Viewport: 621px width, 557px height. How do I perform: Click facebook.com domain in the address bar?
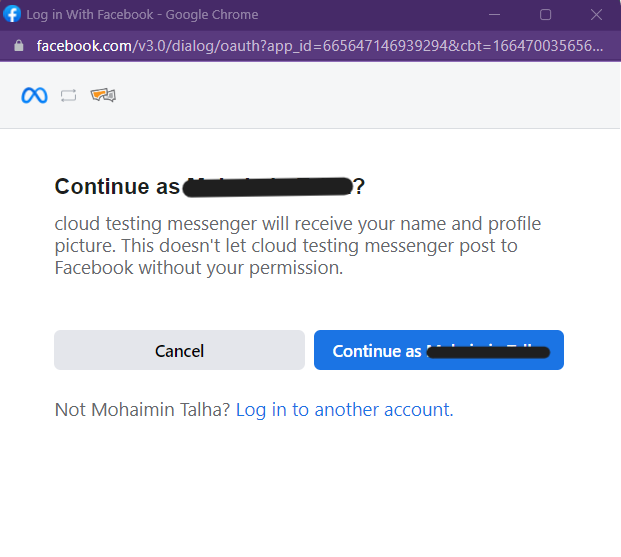coord(84,46)
